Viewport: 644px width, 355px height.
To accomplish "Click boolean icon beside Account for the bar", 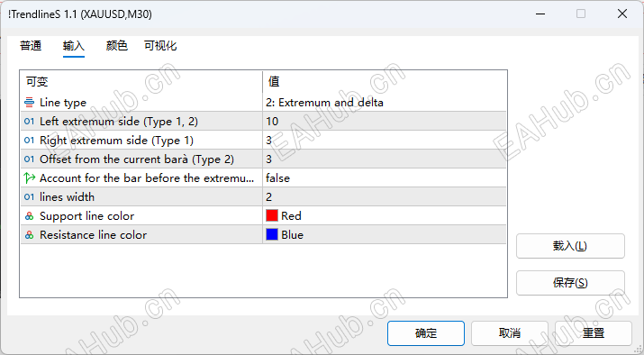I will (x=29, y=177).
